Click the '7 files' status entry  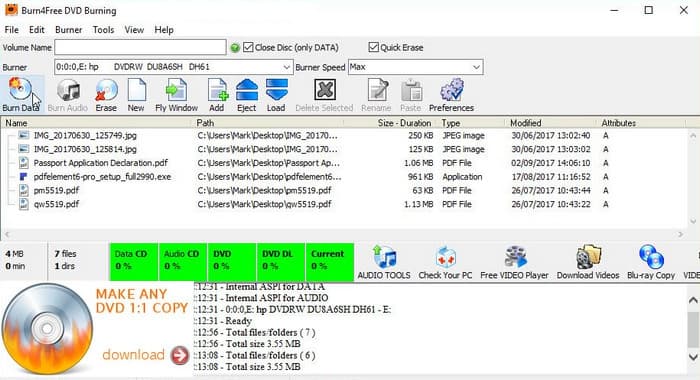(x=65, y=254)
